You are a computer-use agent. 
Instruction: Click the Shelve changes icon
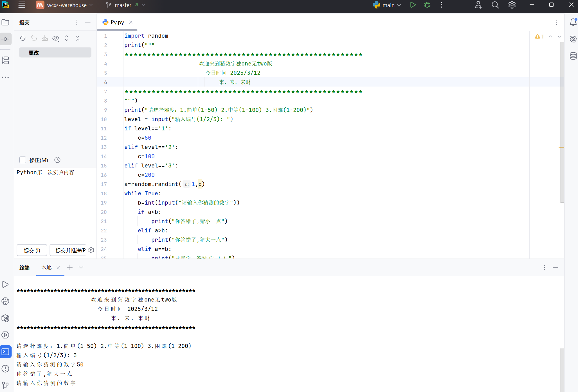tap(45, 38)
